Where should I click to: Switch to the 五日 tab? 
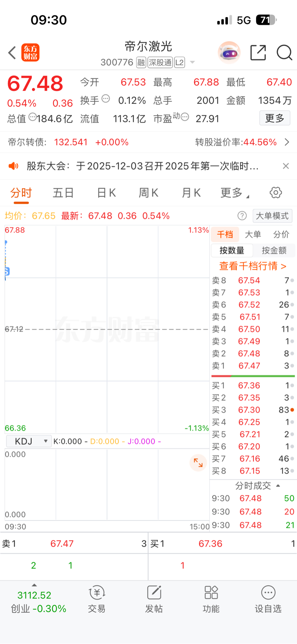coord(63,192)
